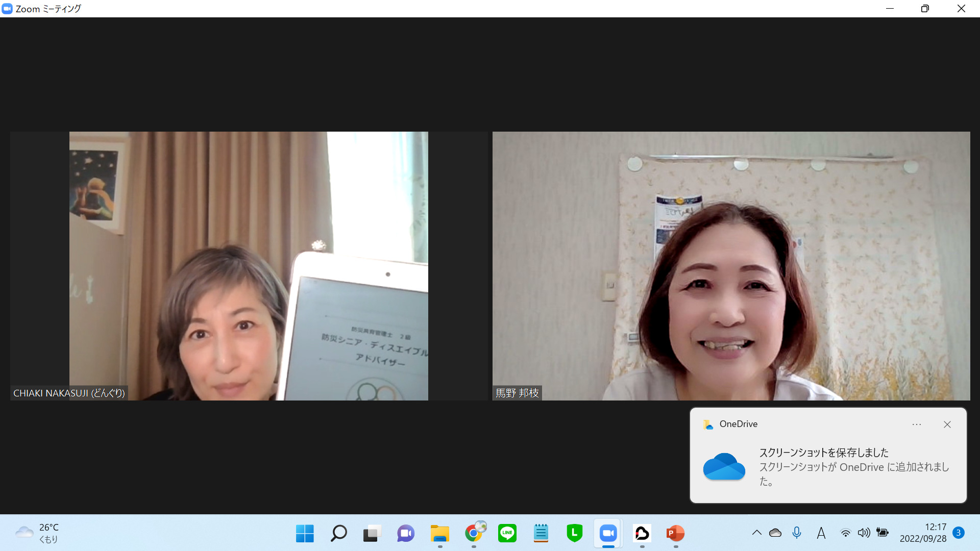The height and width of the screenshot is (551, 980).
Task: Expand hidden system tray icons chevron
Action: (x=756, y=533)
